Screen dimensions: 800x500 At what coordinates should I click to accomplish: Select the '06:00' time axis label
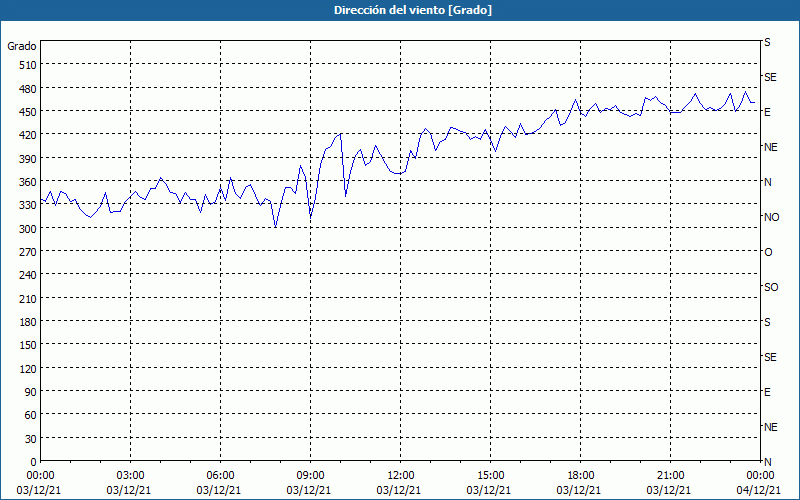[219, 476]
